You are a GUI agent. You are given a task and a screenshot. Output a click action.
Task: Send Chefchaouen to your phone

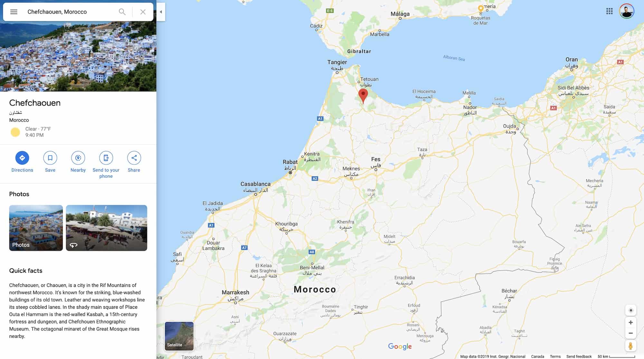[x=106, y=165]
